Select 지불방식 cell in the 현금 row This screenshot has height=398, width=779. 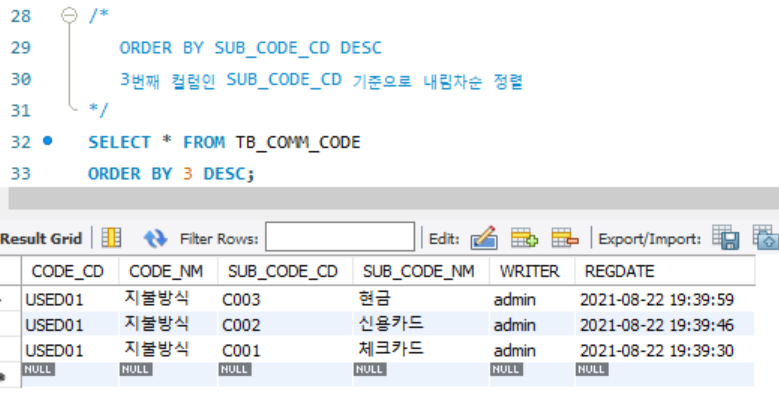(168, 299)
